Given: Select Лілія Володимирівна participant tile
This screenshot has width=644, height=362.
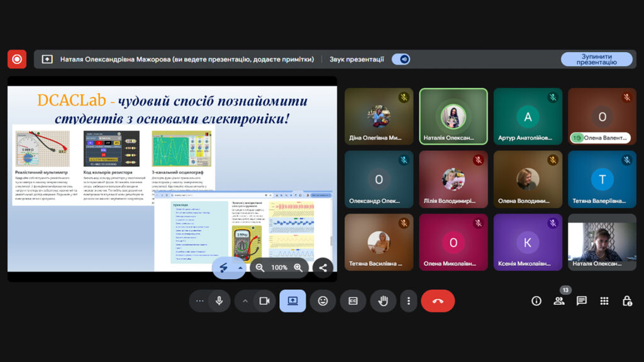Looking at the screenshot, I should coord(453,179).
